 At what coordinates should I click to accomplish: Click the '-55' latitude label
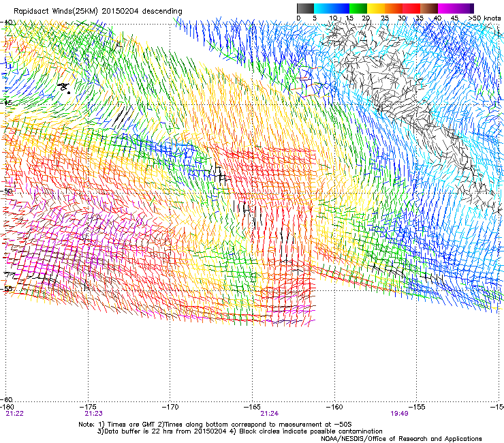(7, 288)
